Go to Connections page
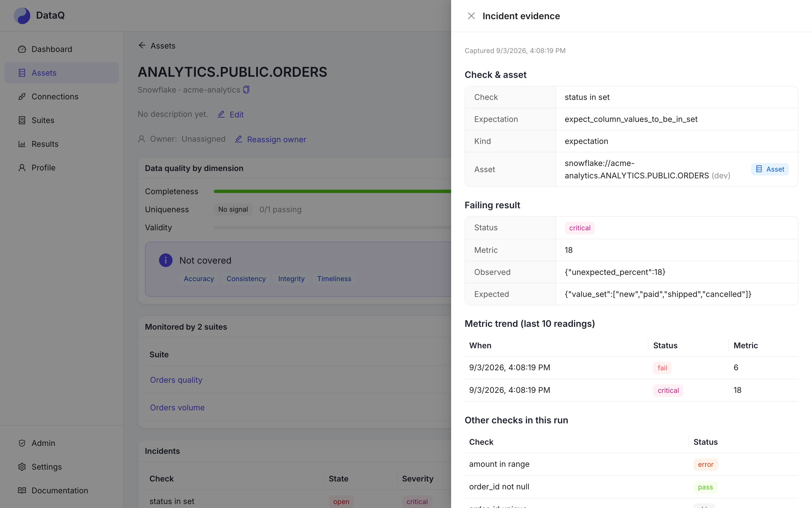812x508 pixels. point(62,97)
